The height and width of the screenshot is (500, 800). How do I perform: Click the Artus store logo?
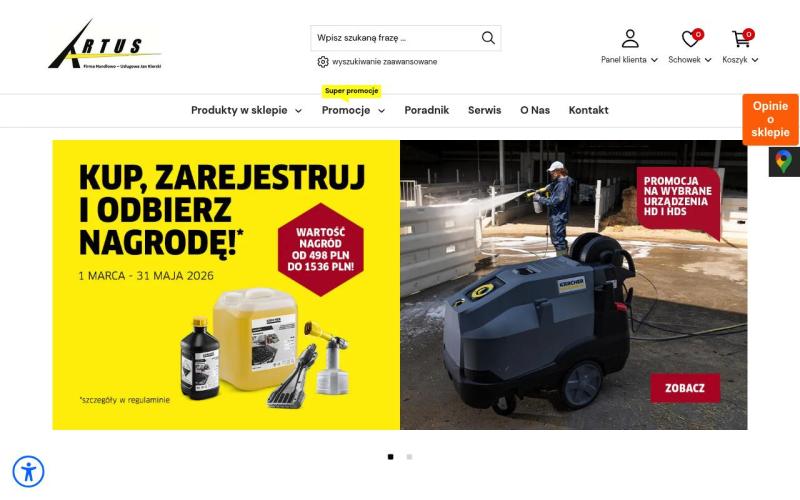pyautogui.click(x=105, y=44)
